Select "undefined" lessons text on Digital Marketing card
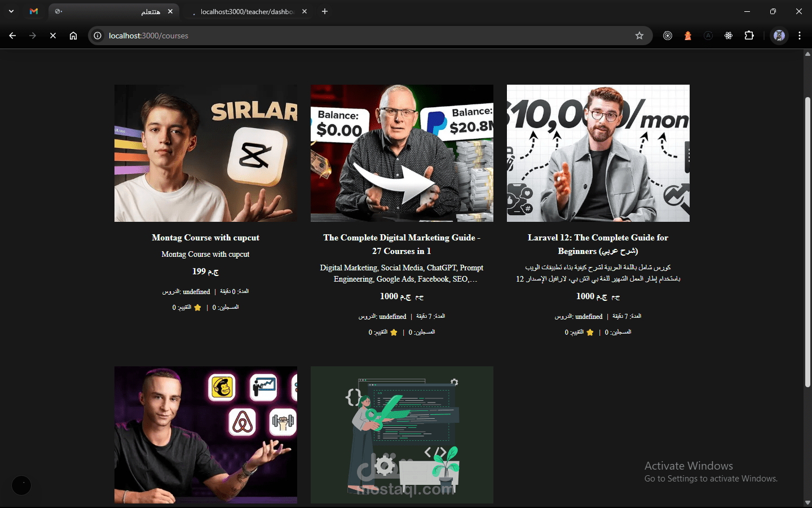Viewport: 812px width, 508px height. tap(392, 317)
